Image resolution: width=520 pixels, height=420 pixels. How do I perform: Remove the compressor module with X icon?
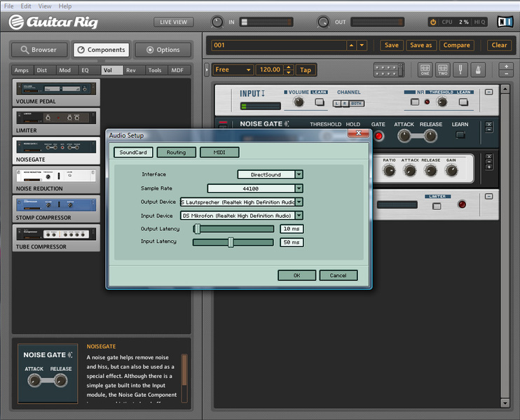(489, 156)
